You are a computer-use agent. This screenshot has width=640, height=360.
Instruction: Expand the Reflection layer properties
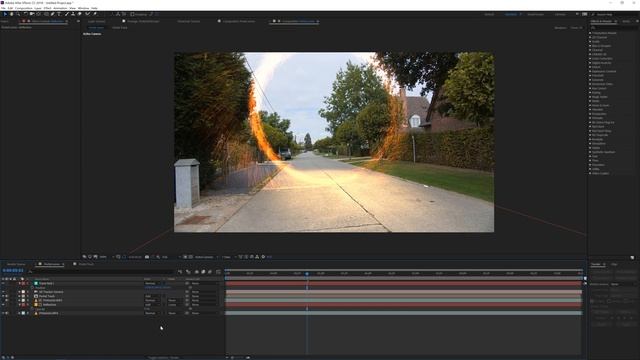click(x=19, y=304)
